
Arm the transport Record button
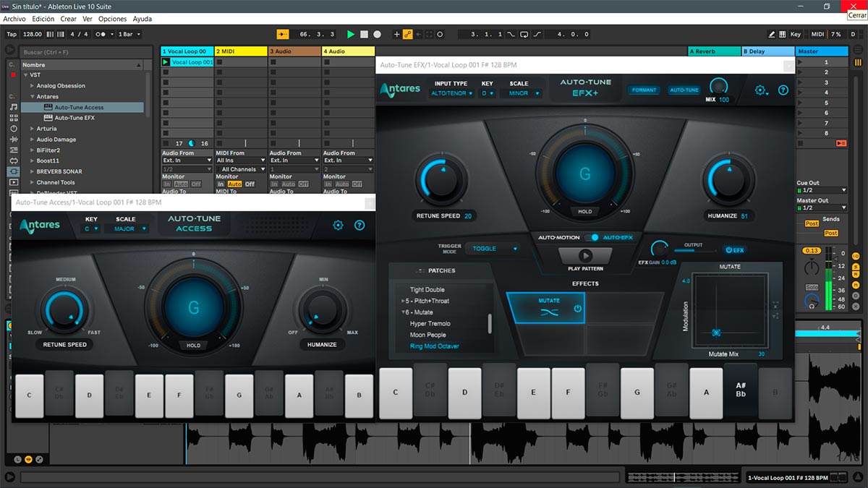pos(377,34)
